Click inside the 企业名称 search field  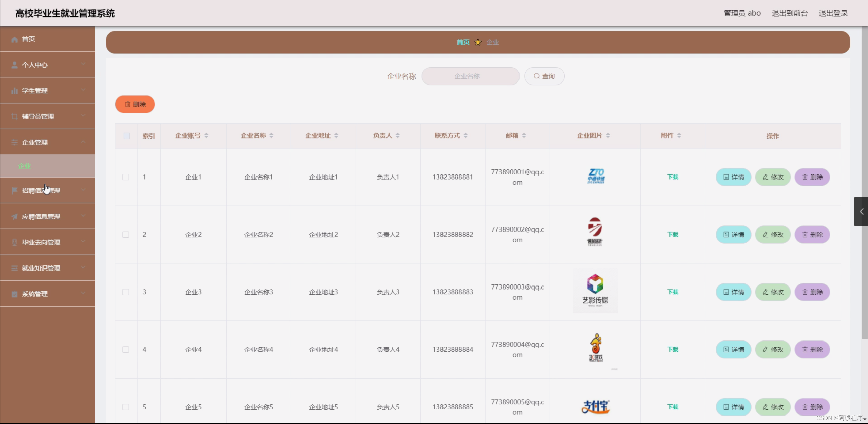pyautogui.click(x=470, y=76)
